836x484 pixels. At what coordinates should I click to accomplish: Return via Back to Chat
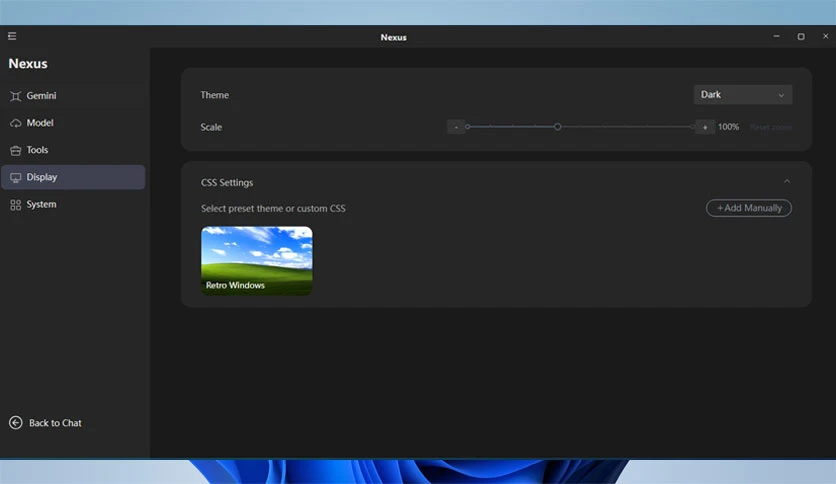pos(45,423)
